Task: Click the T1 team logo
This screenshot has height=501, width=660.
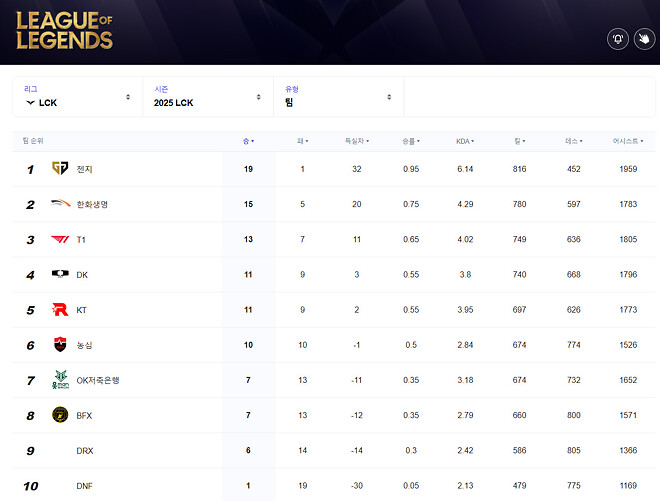Action: click(60, 240)
